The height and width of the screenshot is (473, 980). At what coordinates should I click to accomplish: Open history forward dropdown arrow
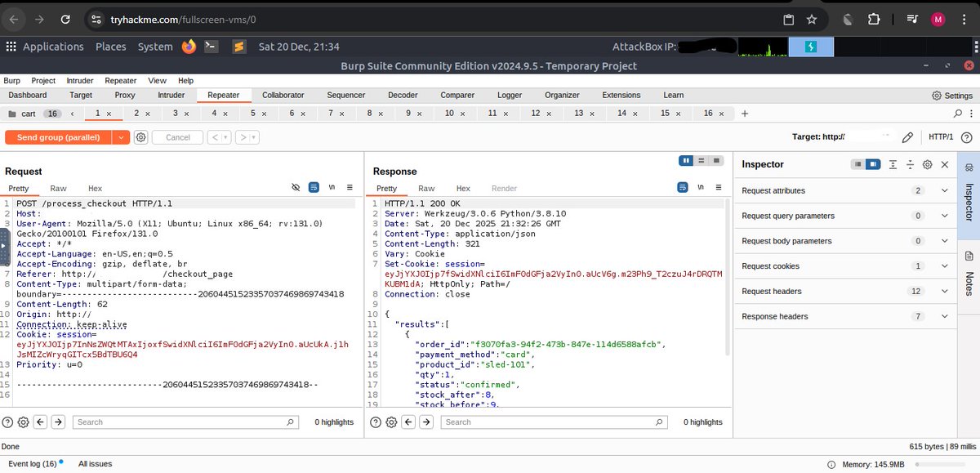254,137
